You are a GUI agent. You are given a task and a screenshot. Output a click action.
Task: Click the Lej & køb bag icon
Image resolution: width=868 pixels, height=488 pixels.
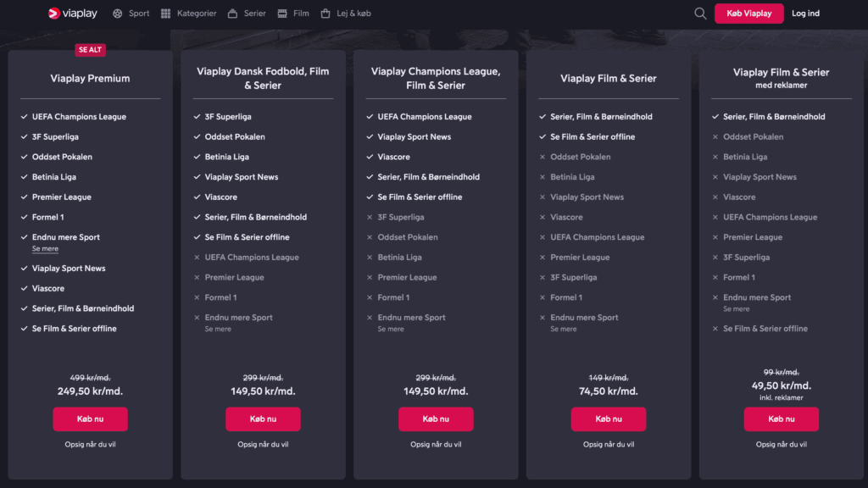[x=325, y=14]
